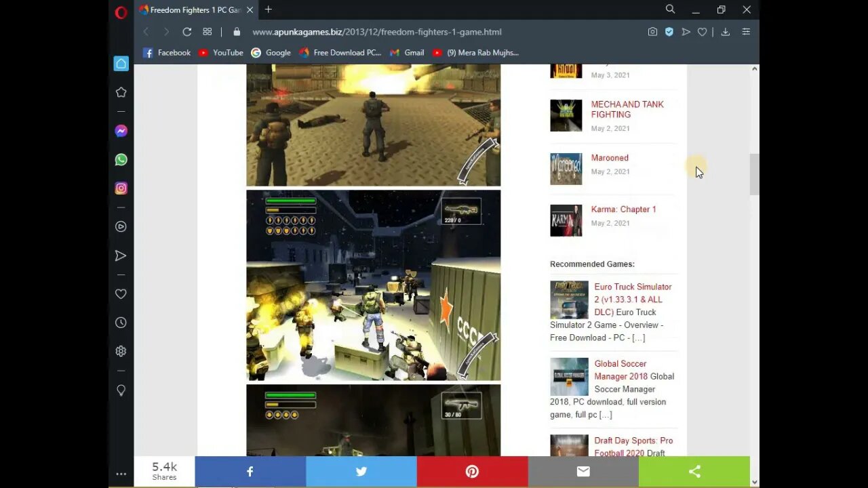Viewport: 868px width, 488px height.
Task: Open the ad blocker shield icon
Action: point(669,32)
